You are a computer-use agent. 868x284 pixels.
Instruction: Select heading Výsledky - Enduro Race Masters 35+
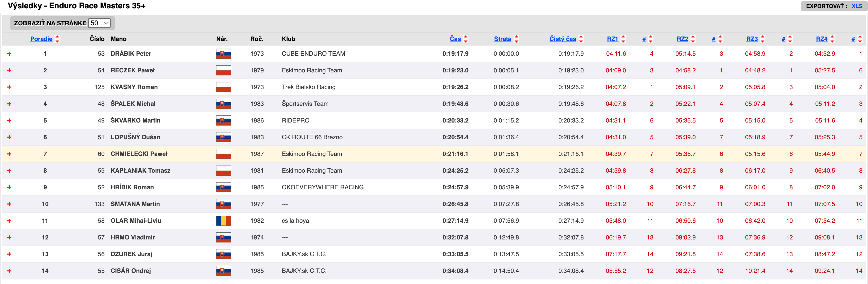click(x=77, y=6)
